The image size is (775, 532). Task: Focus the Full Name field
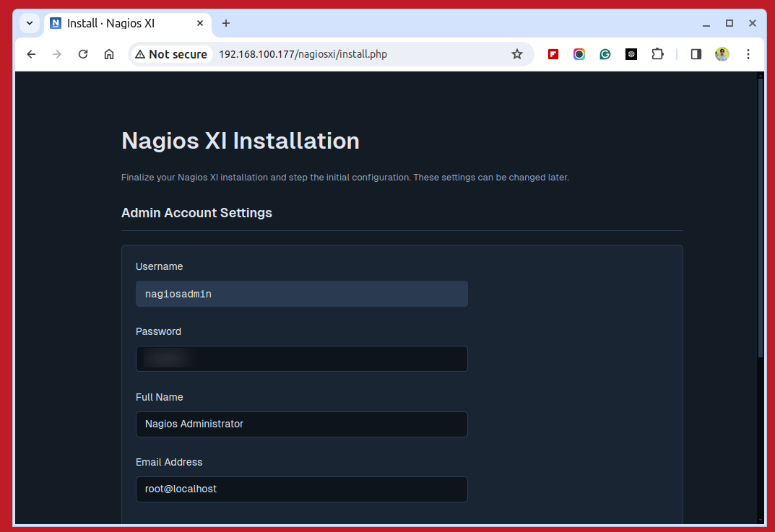(x=302, y=424)
